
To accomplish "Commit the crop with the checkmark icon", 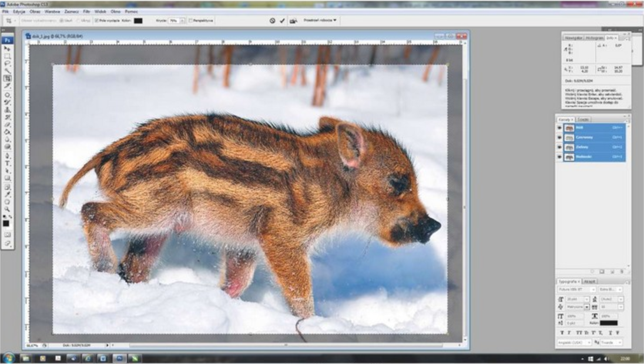I will pos(283,21).
